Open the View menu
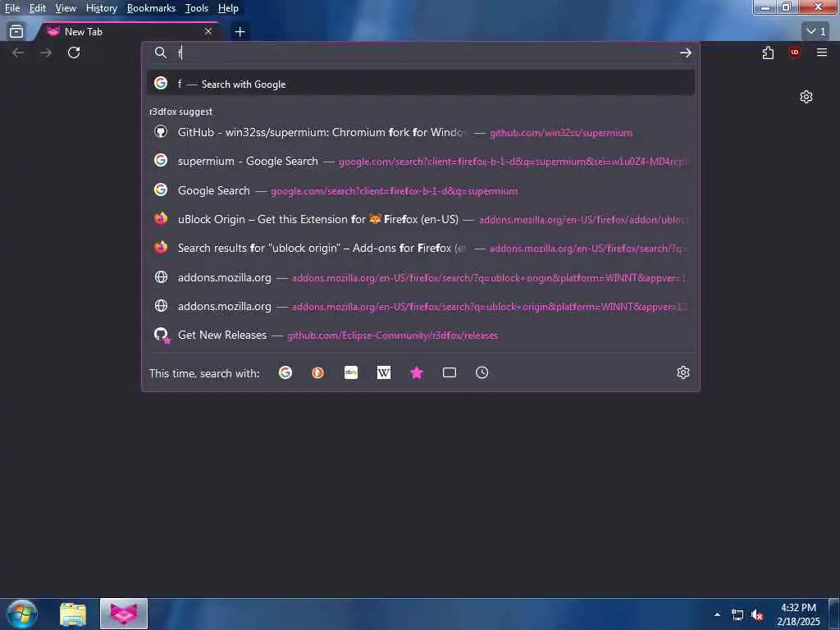 (66, 8)
